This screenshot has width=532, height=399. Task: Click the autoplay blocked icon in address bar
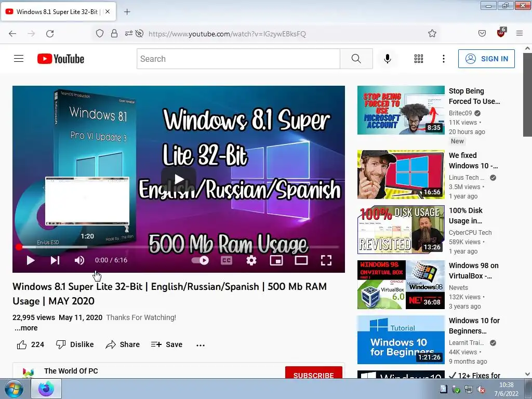pyautogui.click(x=139, y=34)
